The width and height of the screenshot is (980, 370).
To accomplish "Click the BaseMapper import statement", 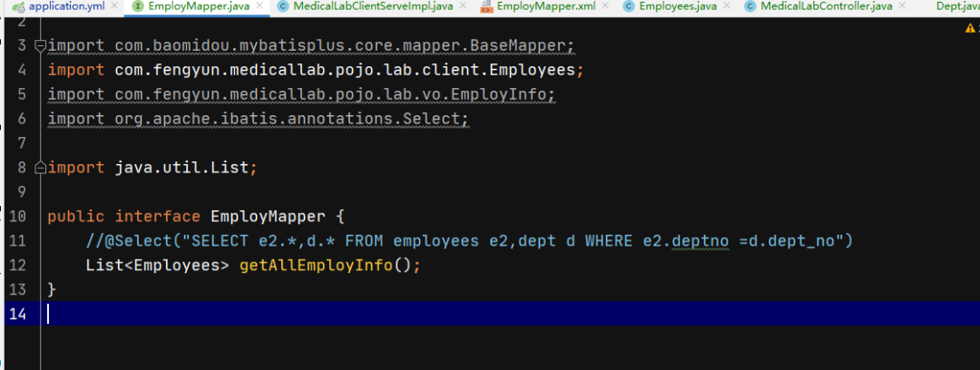I will (310, 45).
